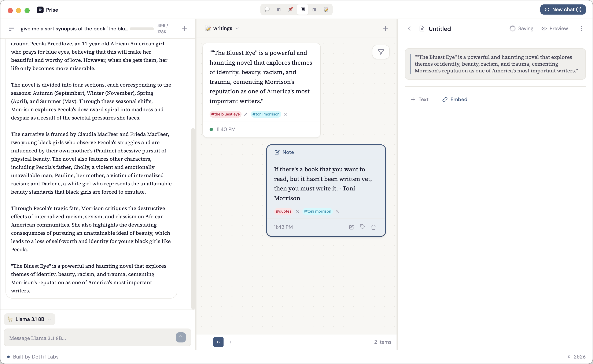Add Text using the Text button
593x364 pixels.
pyautogui.click(x=419, y=99)
